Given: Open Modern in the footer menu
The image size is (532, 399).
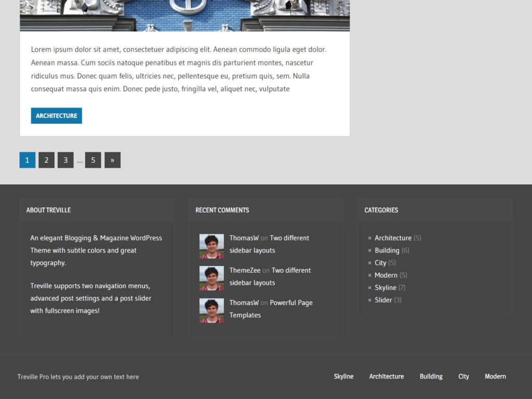Looking at the screenshot, I should 495,376.
